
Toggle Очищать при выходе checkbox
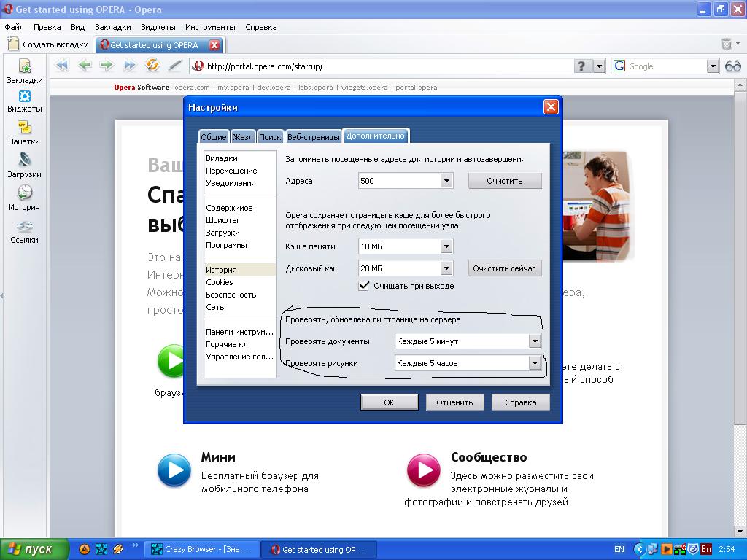[x=363, y=286]
